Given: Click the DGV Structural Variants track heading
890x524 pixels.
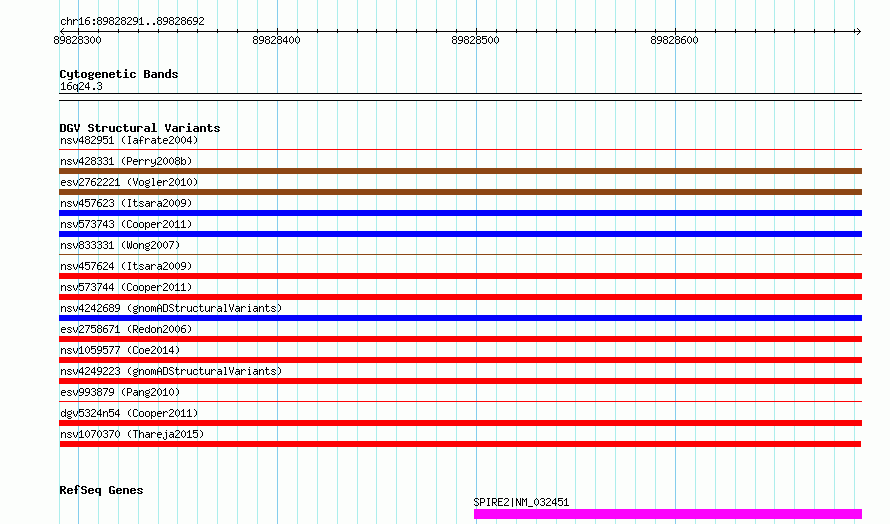Looking at the screenshot, I should click(x=140, y=128).
